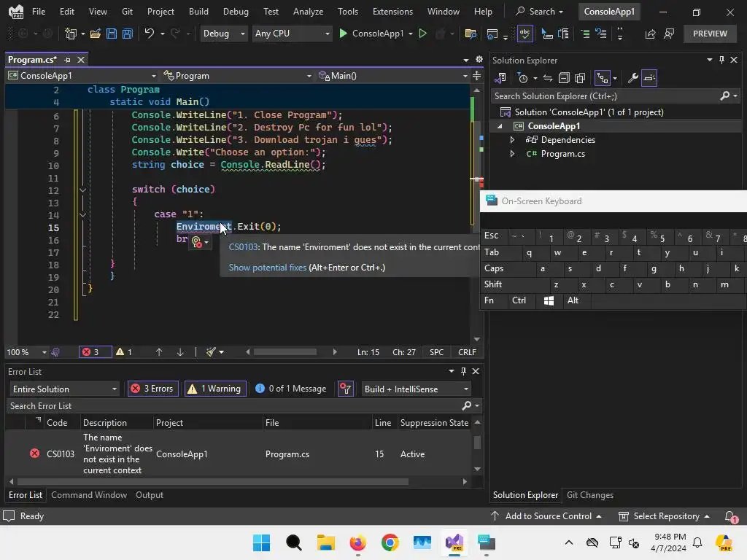
Task: Save the current file with Save icon
Action: click(112, 34)
